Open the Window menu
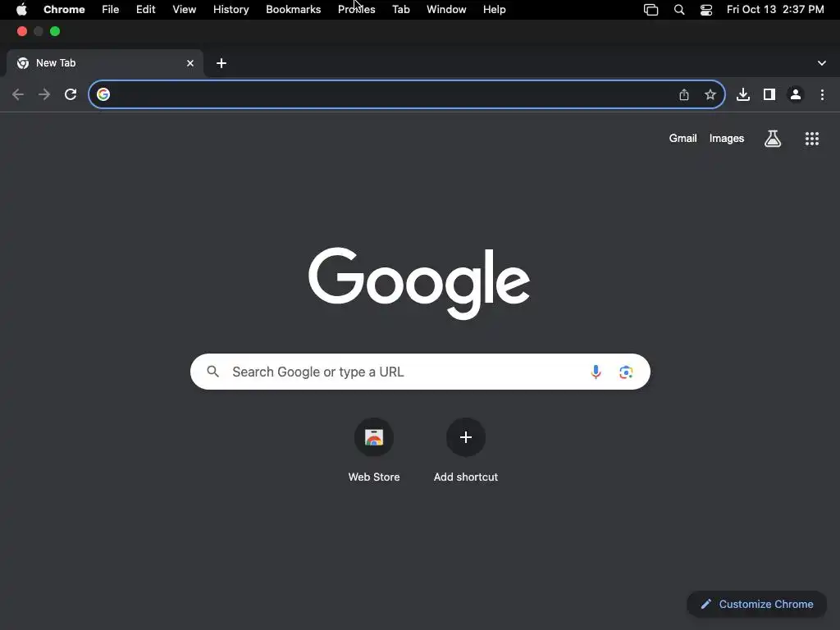 pyautogui.click(x=446, y=10)
